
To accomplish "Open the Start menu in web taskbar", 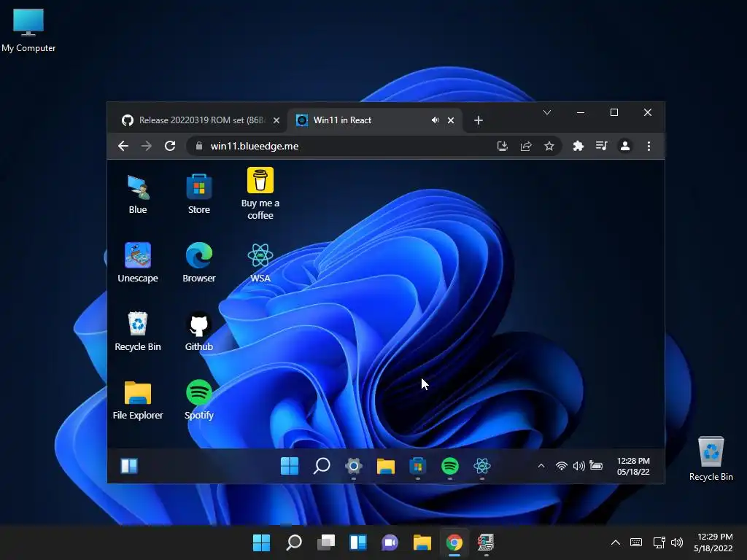I will 290,466.
